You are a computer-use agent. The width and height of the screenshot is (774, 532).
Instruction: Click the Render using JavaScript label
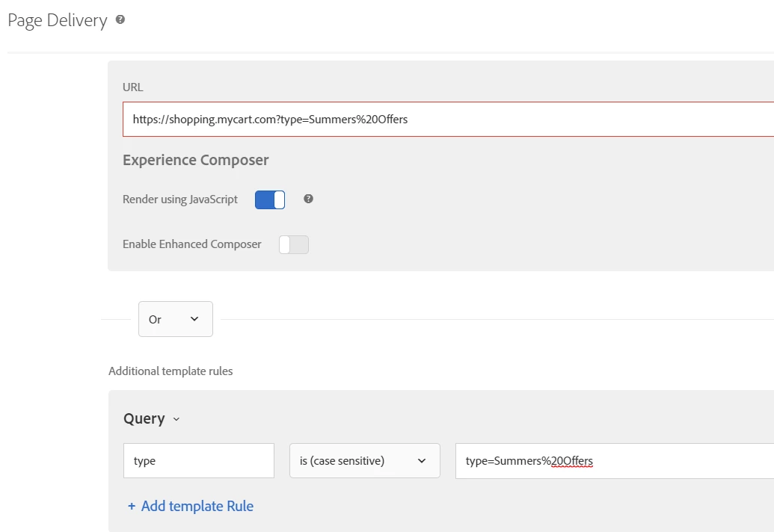[180, 199]
